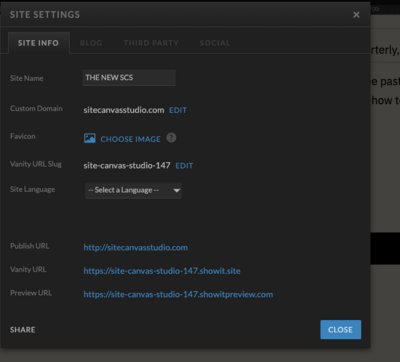Click the blue Close button
Image resolution: width=400 pixels, height=362 pixels.
pyautogui.click(x=341, y=330)
